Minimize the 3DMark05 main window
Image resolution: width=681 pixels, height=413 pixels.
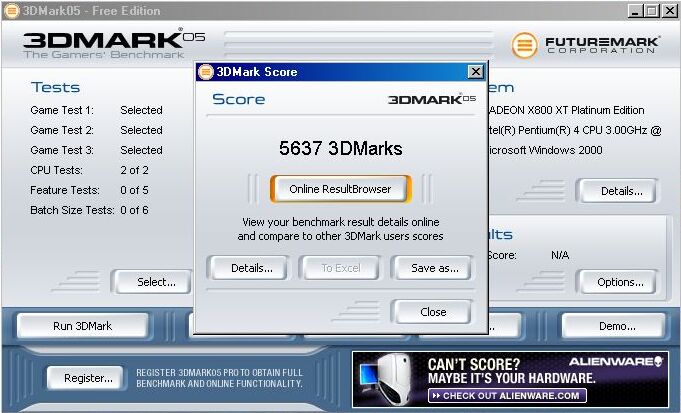(635, 11)
